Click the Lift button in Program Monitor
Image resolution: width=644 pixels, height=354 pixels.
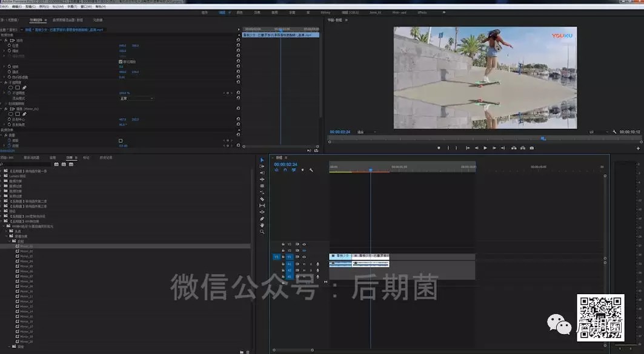(514, 148)
